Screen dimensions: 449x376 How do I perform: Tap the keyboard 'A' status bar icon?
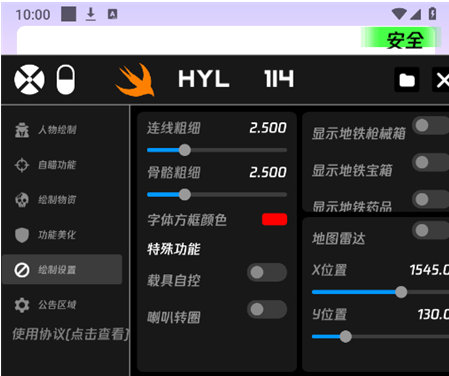pos(112,14)
